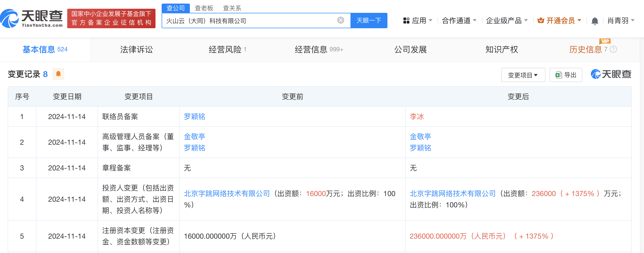Open 北京字跳网络技术有限公司 link in 变更前 column
This screenshot has width=644, height=253.
click(227, 193)
